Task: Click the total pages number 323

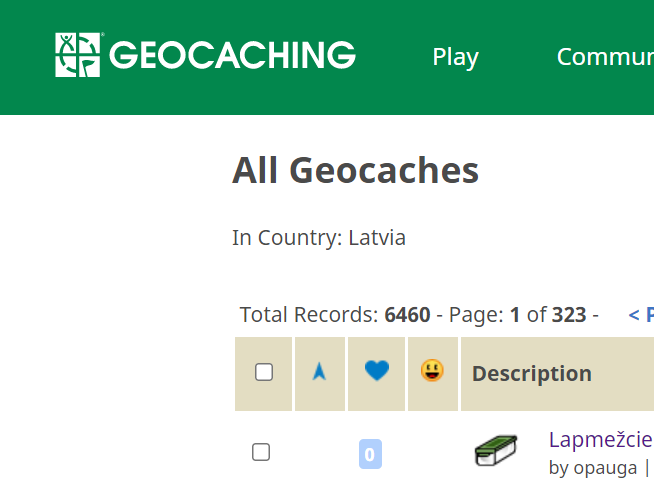Action: click(569, 315)
